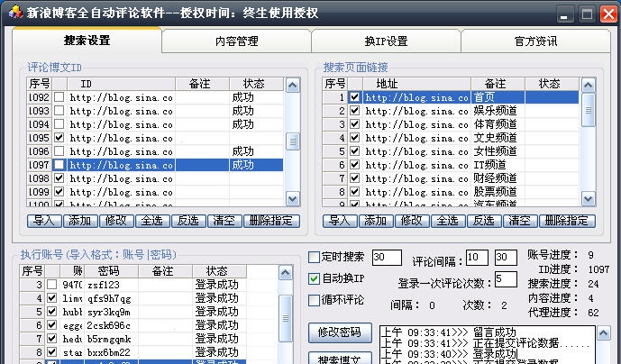
Task: Click up arrow of log output scrollbar
Action: click(x=604, y=333)
